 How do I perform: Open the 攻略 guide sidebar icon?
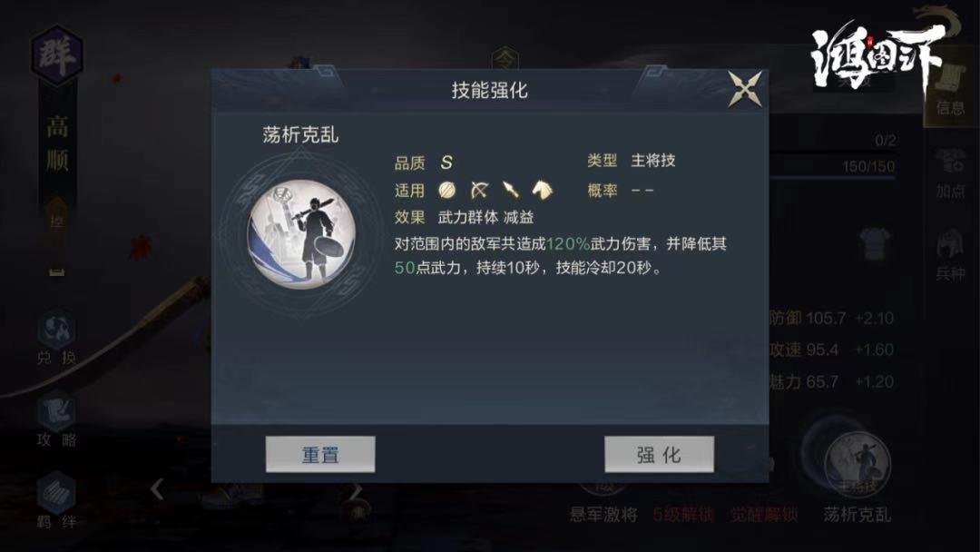[x=56, y=419]
